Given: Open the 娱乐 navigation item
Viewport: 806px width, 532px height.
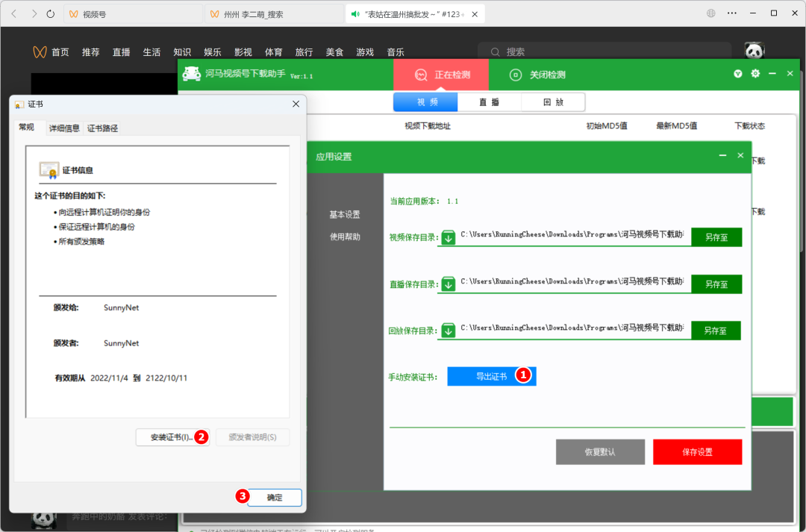Looking at the screenshot, I should pos(212,52).
